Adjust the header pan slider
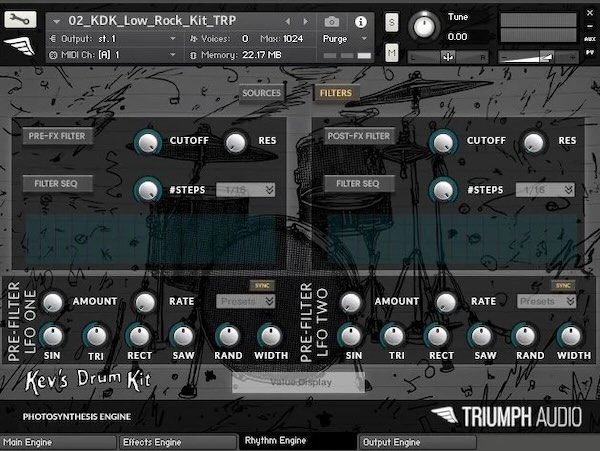 tap(448, 57)
